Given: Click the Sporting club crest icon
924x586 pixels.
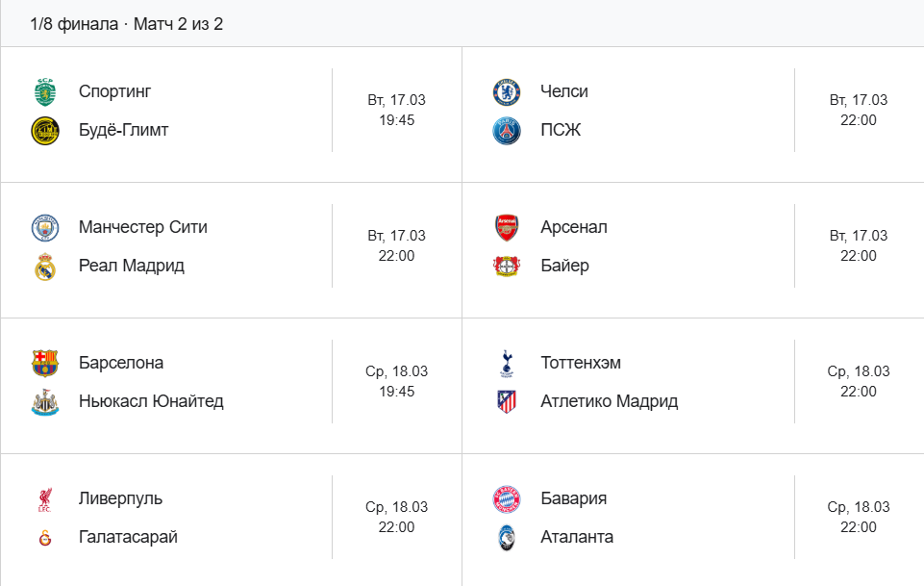Looking at the screenshot, I should (45, 92).
